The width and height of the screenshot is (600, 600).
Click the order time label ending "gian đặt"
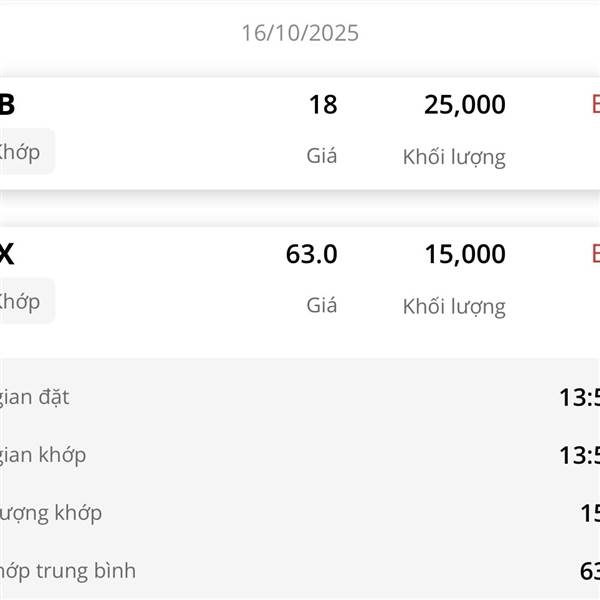click(x=35, y=397)
